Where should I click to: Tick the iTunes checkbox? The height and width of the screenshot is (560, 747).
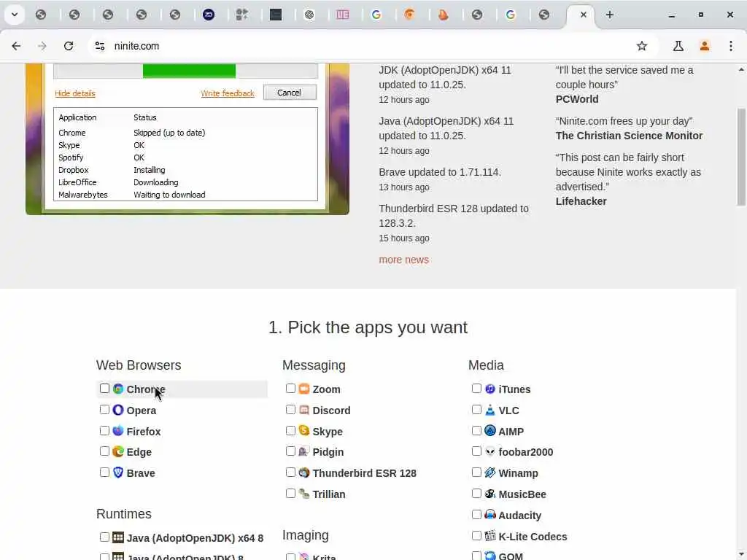click(x=476, y=389)
